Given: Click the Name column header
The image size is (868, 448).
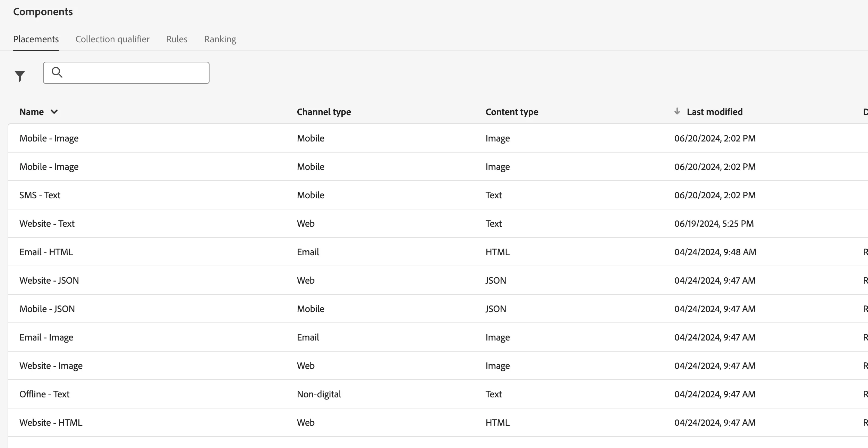Looking at the screenshot, I should (x=32, y=112).
